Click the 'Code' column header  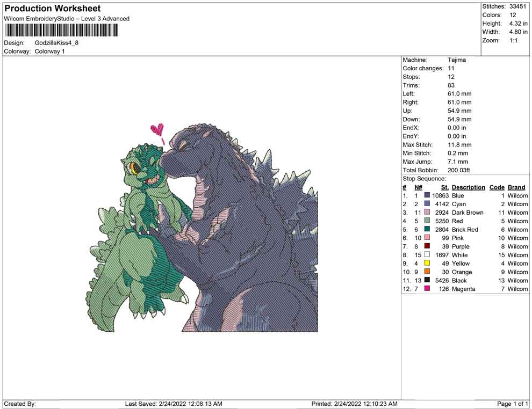point(497,187)
